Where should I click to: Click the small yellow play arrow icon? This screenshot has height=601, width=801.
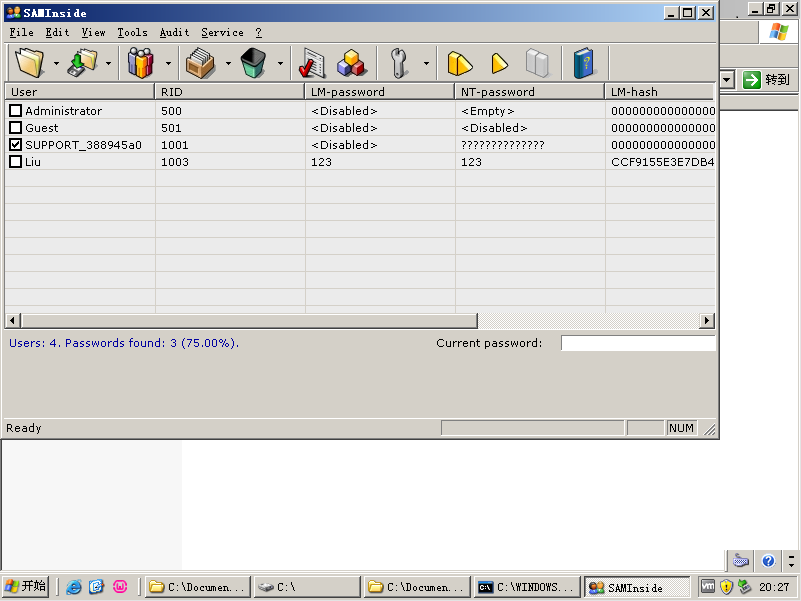tap(499, 64)
